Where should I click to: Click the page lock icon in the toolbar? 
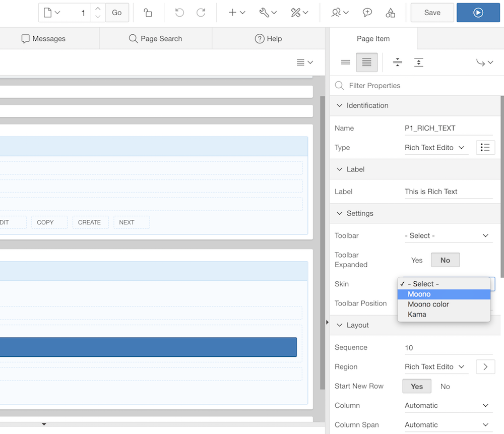coord(148,12)
